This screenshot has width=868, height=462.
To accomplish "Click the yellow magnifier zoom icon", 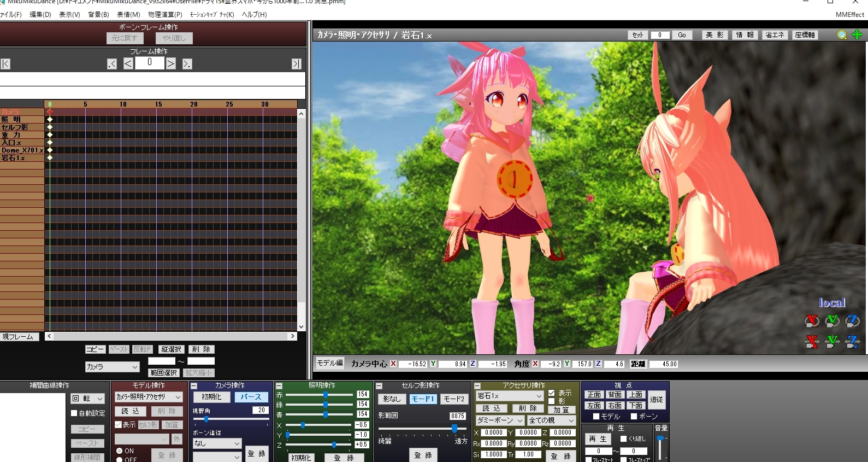I will click(842, 35).
